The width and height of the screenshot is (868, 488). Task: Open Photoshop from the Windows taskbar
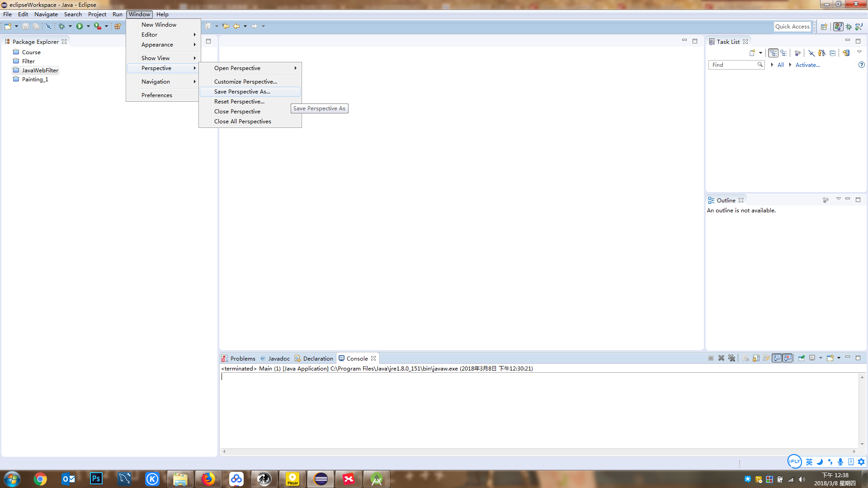tap(96, 479)
